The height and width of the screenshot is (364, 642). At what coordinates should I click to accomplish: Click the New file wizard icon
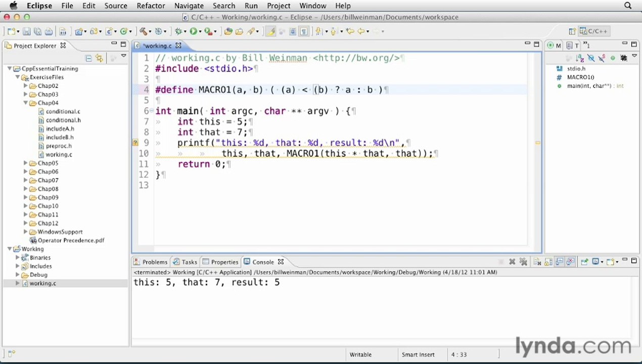[x=11, y=31]
